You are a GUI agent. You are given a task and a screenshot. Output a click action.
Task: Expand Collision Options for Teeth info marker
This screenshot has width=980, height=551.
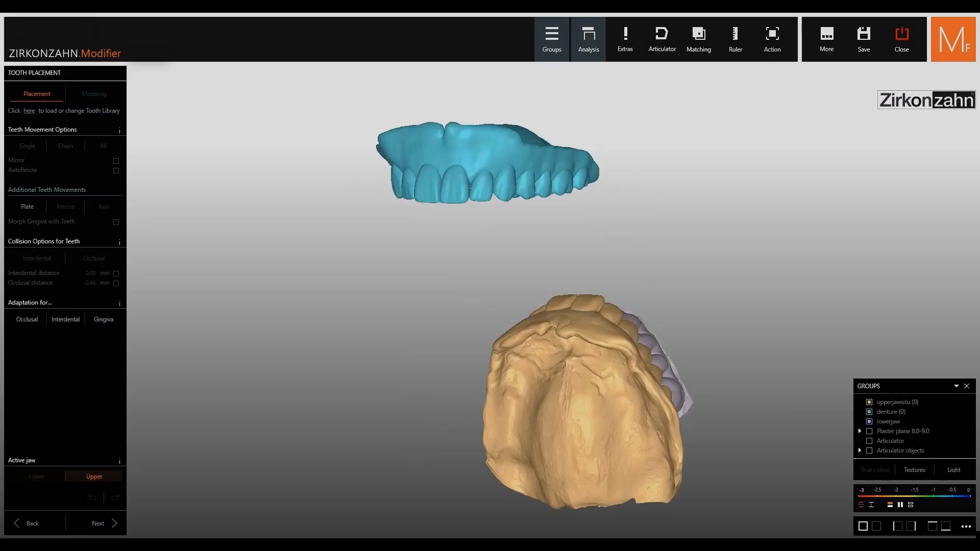point(119,242)
